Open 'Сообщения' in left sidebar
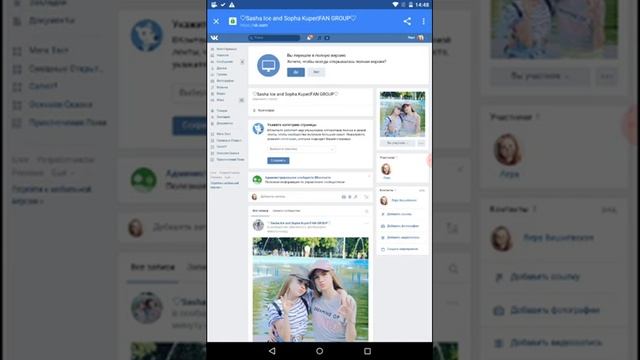This screenshot has height=360, width=640. coord(224,62)
